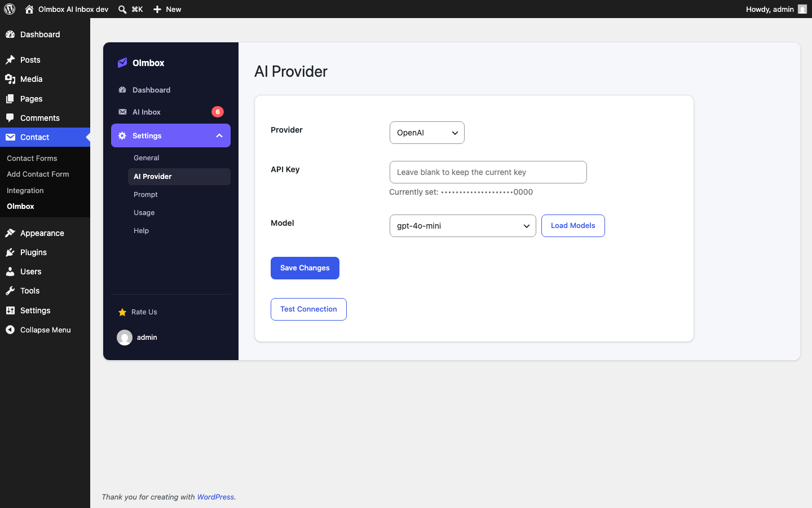The width and height of the screenshot is (812, 508).
Task: Click the Olmbox Dashboard gauge icon
Action: (x=122, y=90)
